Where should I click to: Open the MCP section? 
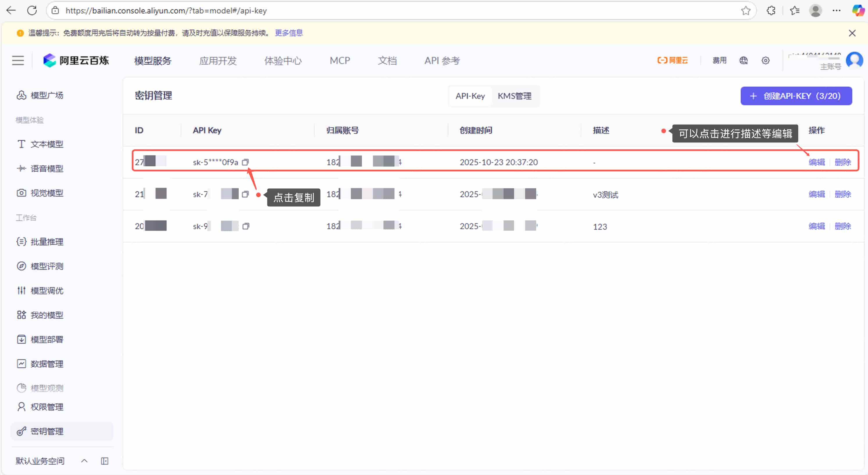340,61
